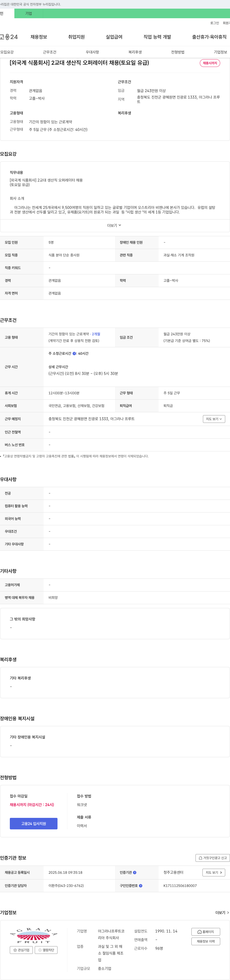Switch to the 기업 tab
The height and width of the screenshot is (980, 230).
tap(29, 13)
